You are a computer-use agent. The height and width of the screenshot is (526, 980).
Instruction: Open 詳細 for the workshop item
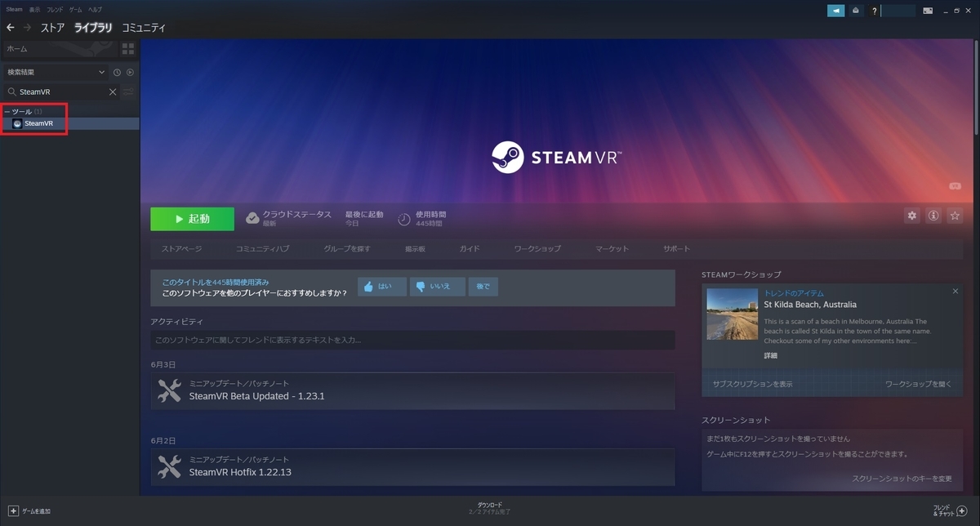point(770,355)
